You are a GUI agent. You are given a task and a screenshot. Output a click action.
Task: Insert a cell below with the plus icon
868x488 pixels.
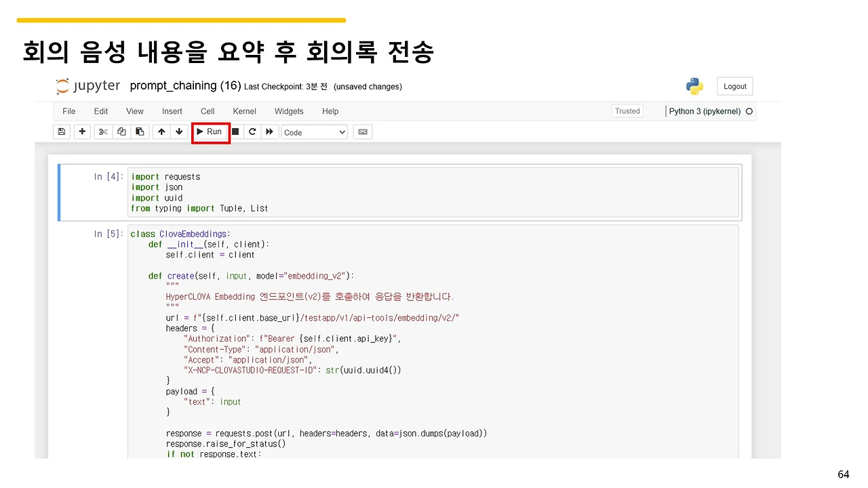click(x=82, y=132)
